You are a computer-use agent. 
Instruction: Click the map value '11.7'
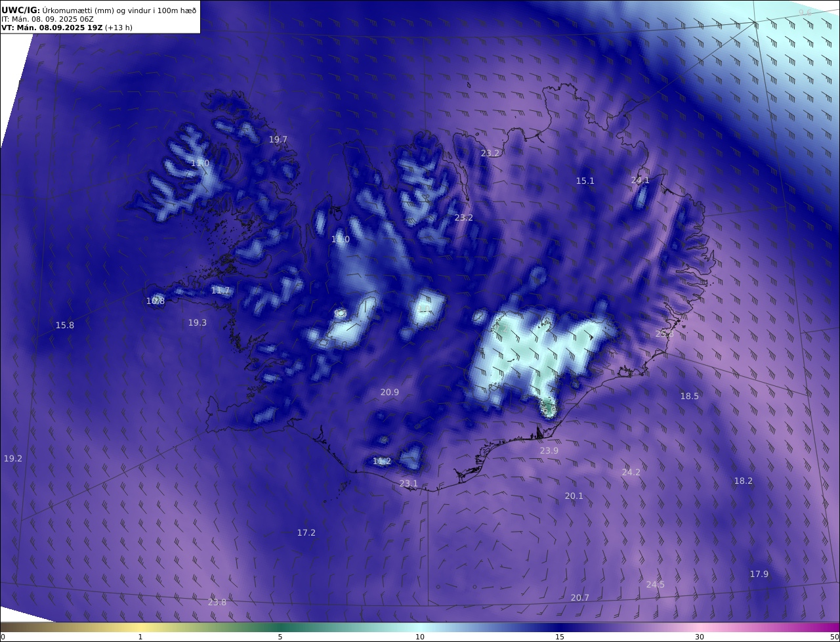[220, 290]
